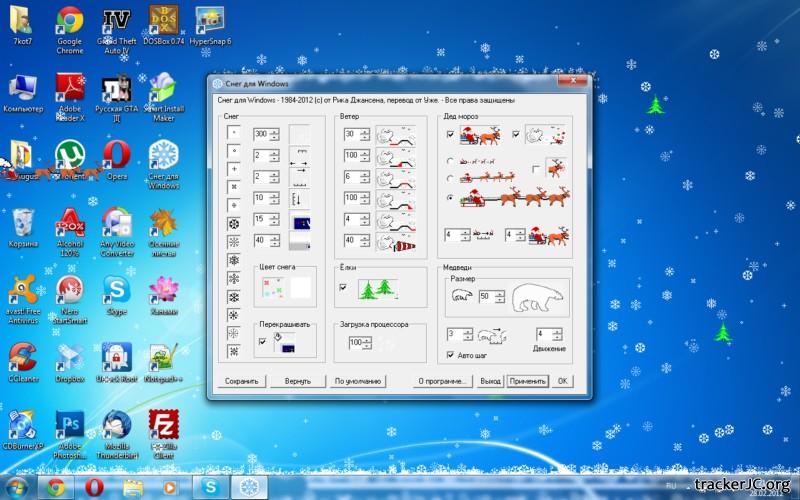This screenshot has width=800, height=500.
Task: Click the Skype icon in the taskbar
Action: [x=211, y=487]
